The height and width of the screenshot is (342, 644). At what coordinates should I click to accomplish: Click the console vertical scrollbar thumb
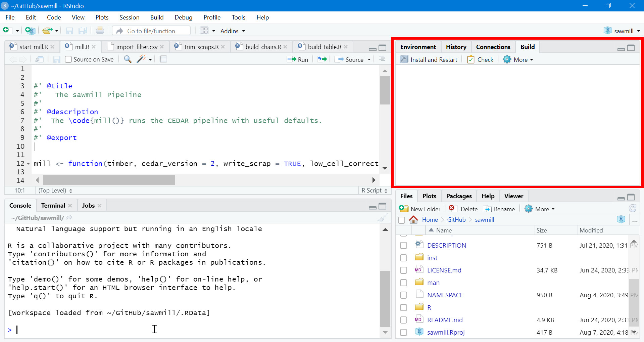pyautogui.click(x=385, y=299)
